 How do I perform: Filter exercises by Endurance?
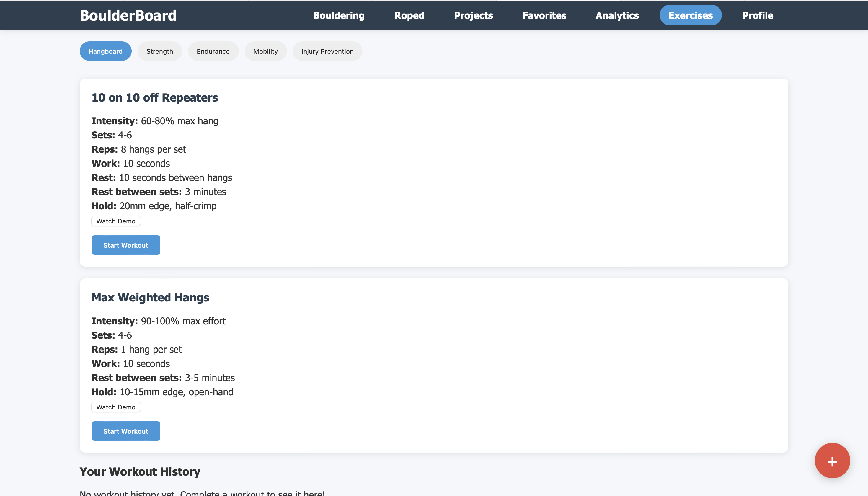213,51
